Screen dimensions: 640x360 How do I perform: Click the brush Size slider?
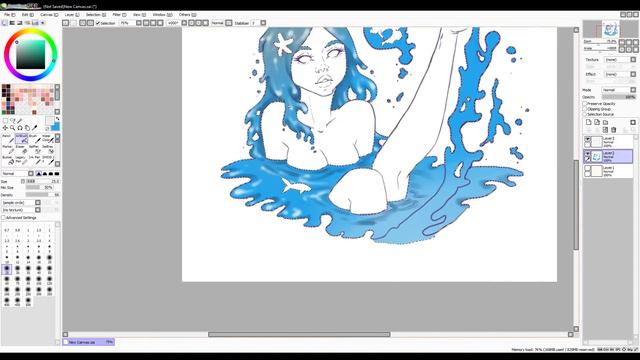click(x=43, y=181)
